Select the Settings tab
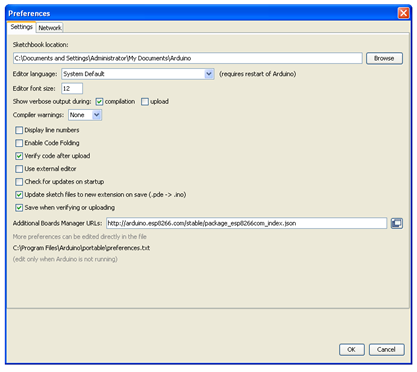 coord(21,27)
